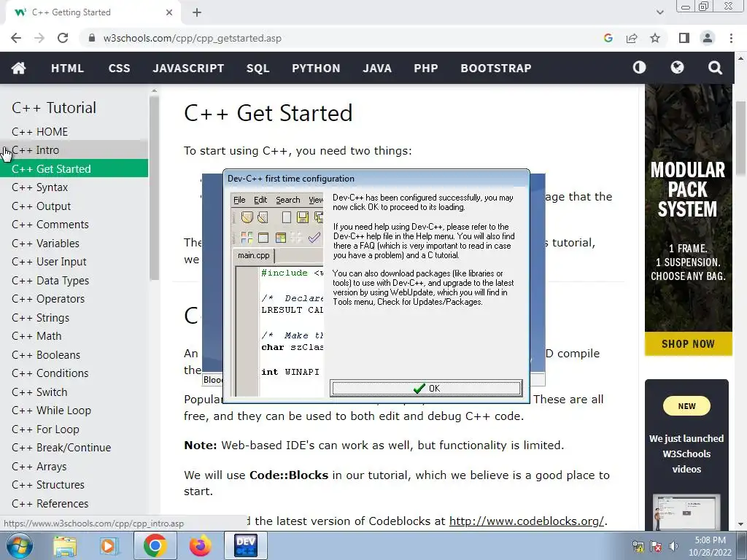Open Firefox from the taskbar

[200, 545]
